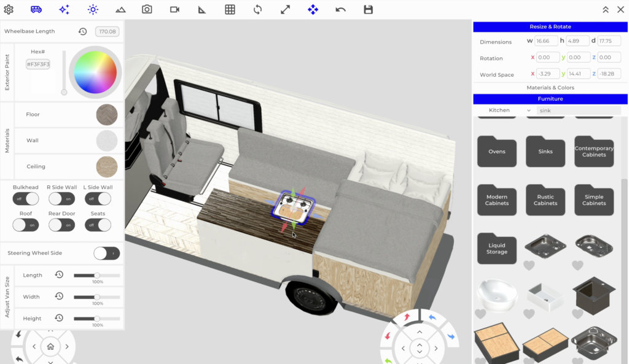Open the Modern Cabinets folder
Viewport: 629px width, 364px height.
pos(496,200)
